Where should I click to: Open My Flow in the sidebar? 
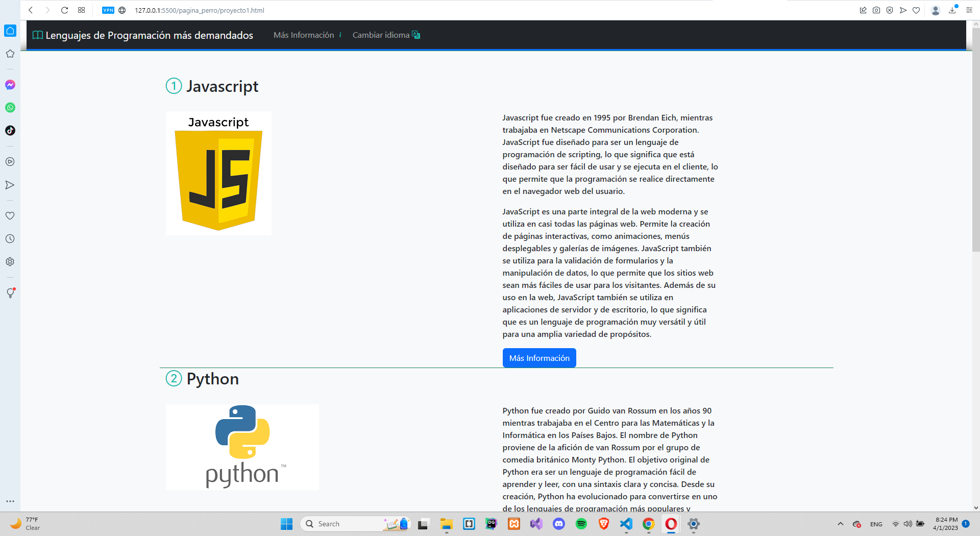click(x=10, y=185)
